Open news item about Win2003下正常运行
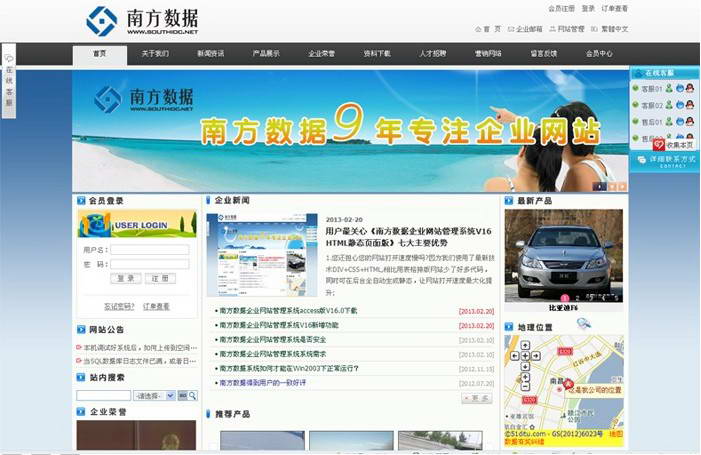 [x=287, y=368]
